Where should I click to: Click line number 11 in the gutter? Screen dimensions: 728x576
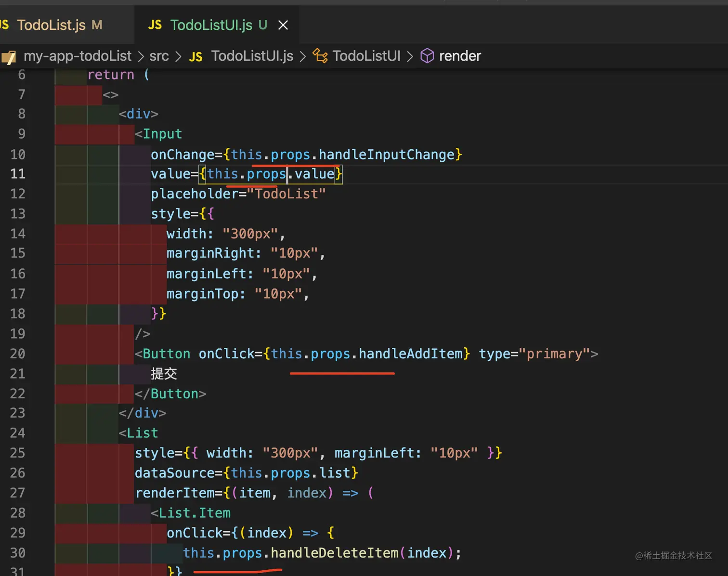click(x=18, y=174)
